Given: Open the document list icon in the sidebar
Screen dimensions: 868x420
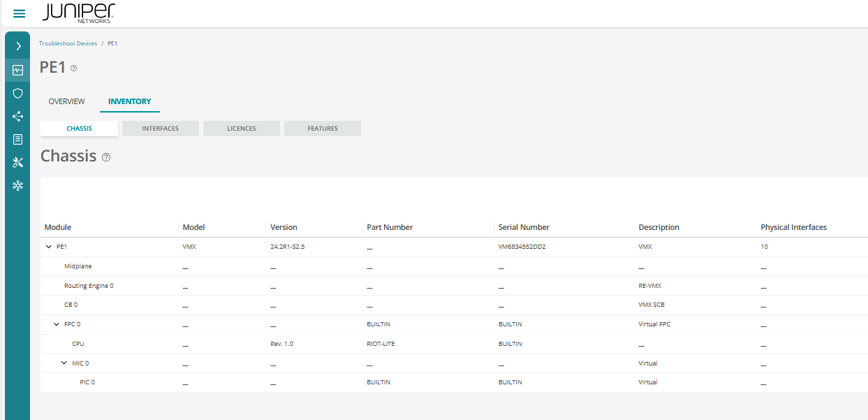Looking at the screenshot, I should click(18, 139).
